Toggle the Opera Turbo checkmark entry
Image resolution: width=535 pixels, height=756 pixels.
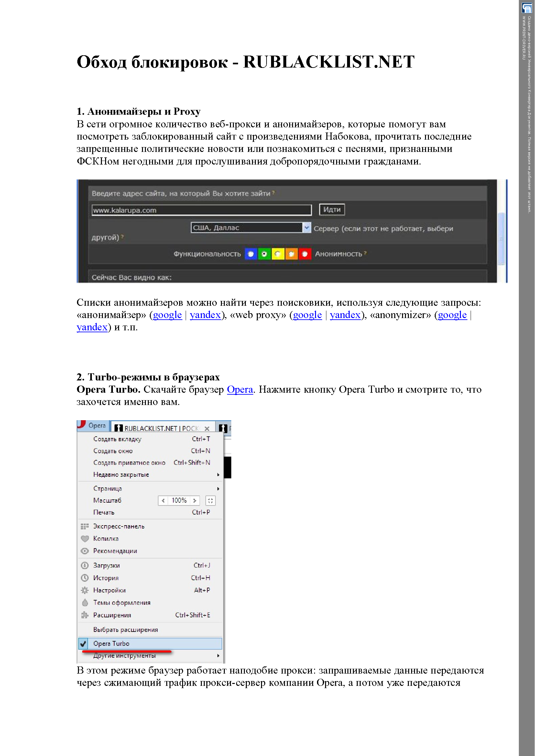(150, 644)
